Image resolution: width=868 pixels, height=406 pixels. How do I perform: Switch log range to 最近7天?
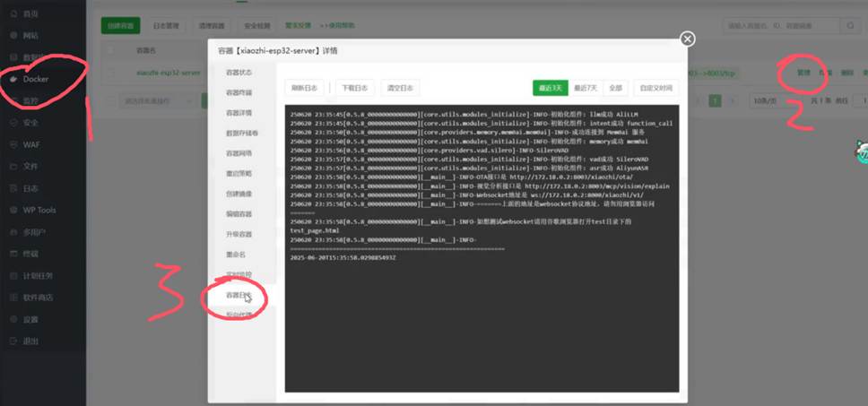click(586, 88)
